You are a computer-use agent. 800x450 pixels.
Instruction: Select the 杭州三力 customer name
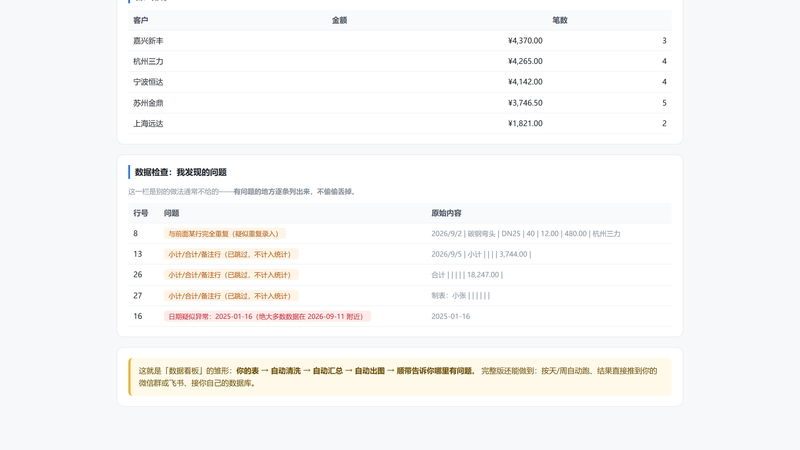[148, 61]
